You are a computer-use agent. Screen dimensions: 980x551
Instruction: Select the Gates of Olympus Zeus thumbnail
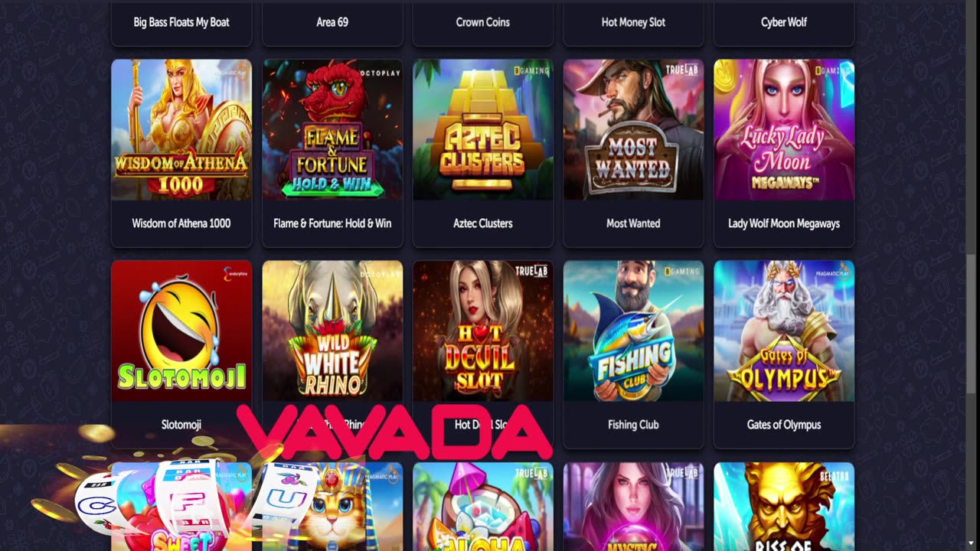click(784, 331)
